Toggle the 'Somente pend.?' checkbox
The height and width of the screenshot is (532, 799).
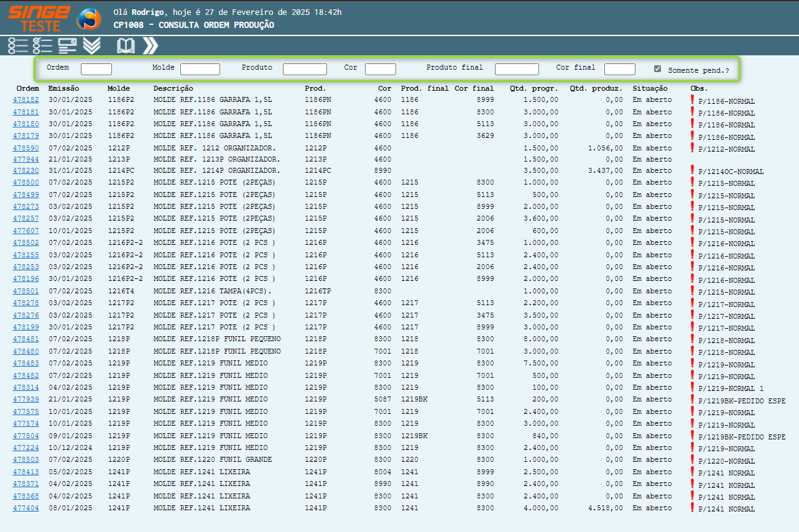pos(657,69)
